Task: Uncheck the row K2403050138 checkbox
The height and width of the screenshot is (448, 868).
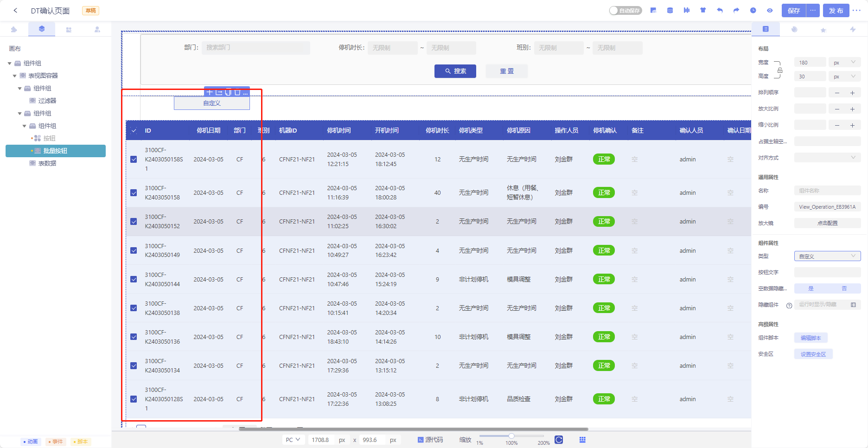Action: pyautogui.click(x=134, y=308)
